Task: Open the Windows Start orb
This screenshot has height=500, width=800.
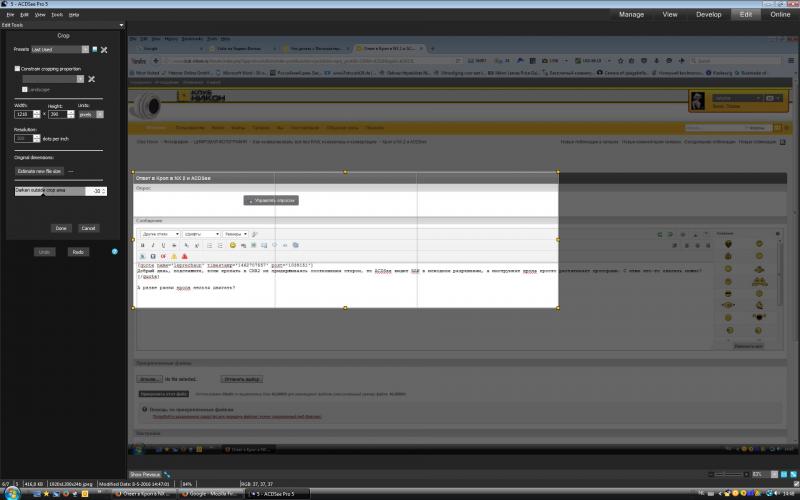Action: point(12,493)
